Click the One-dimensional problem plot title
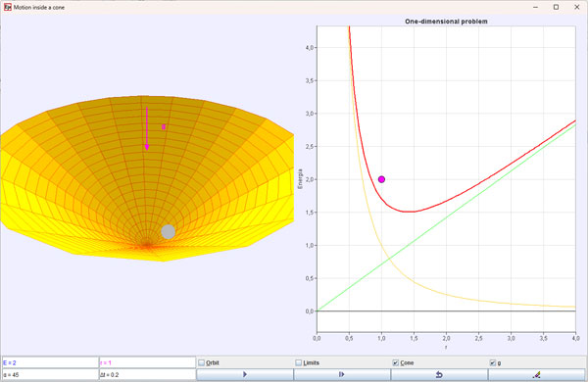The width and height of the screenshot is (588, 382). coord(446,22)
